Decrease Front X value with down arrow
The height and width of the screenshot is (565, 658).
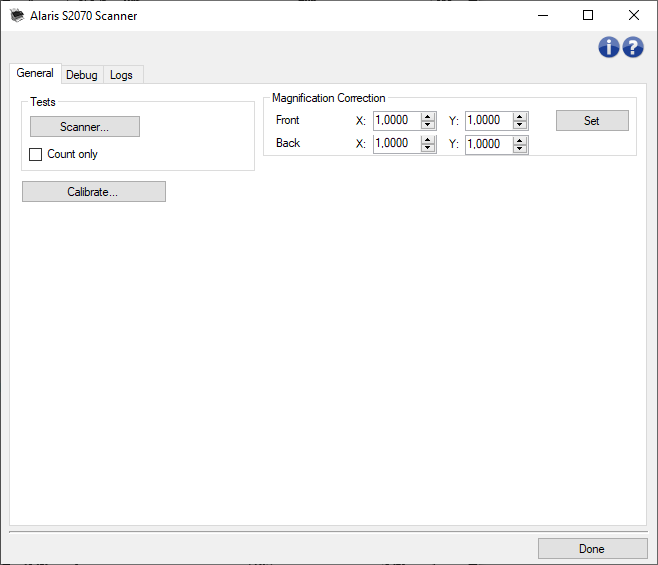tap(428, 125)
